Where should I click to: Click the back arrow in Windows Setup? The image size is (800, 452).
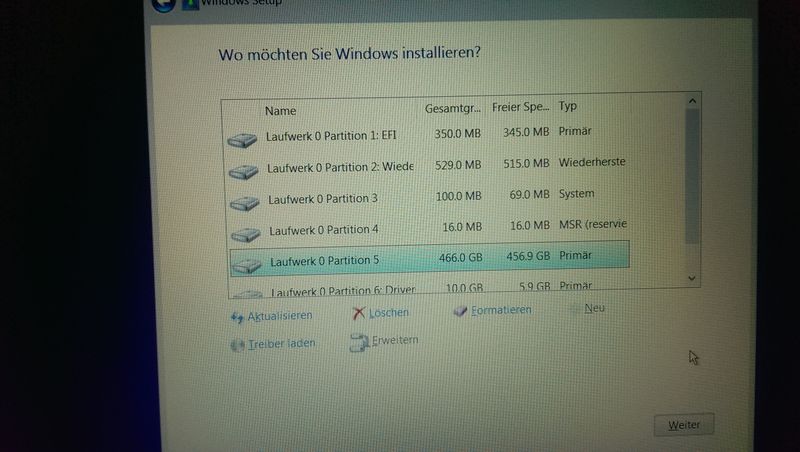pyautogui.click(x=164, y=4)
